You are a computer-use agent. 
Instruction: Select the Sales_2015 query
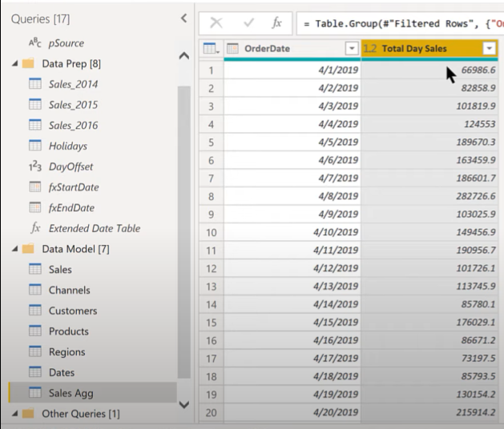[73, 105]
